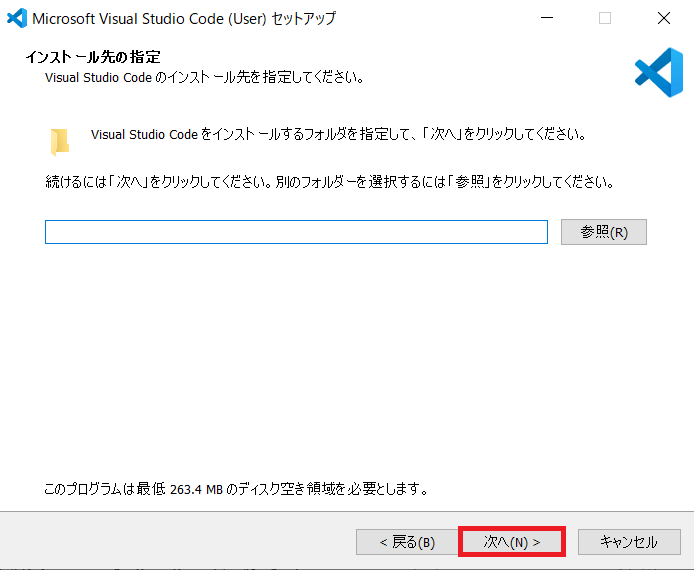The image size is (694, 570).
Task: Open folder browser with 参照(R) button
Action: pos(604,232)
